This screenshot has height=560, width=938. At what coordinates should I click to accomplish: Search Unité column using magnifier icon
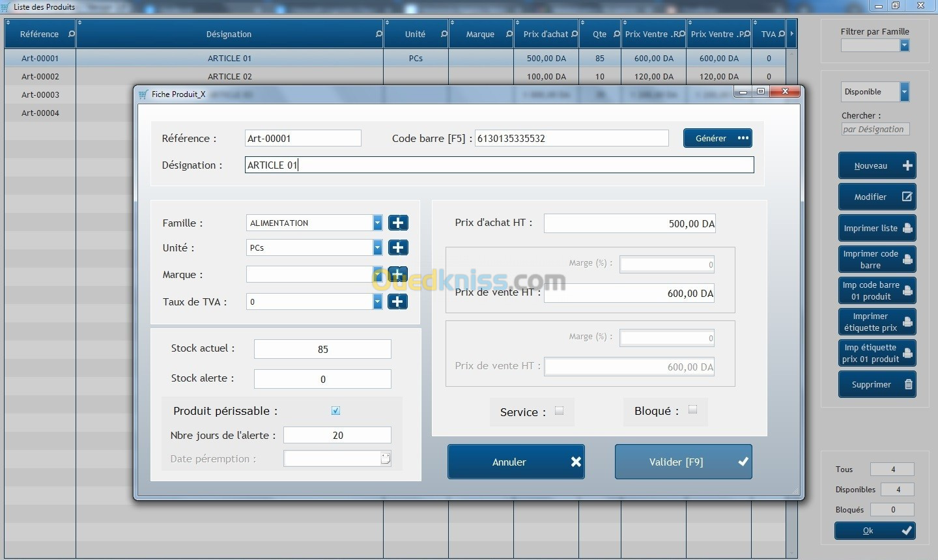[x=444, y=34]
